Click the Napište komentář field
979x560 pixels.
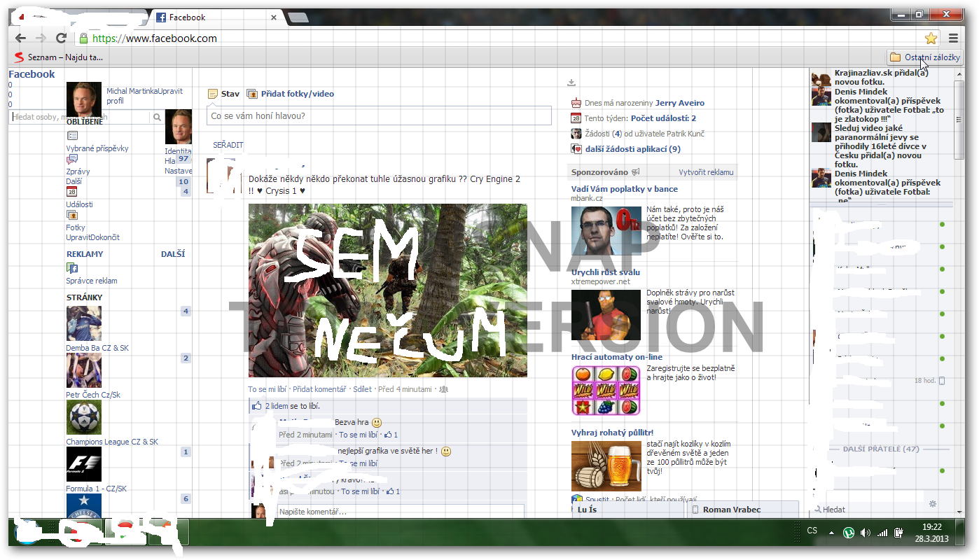[401, 512]
